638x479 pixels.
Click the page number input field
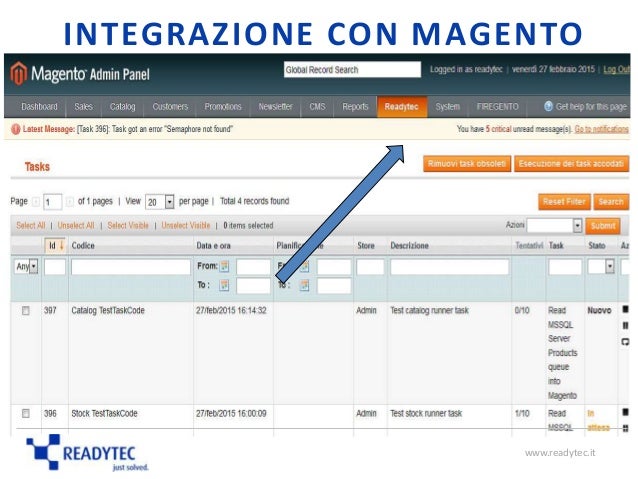click(52, 202)
